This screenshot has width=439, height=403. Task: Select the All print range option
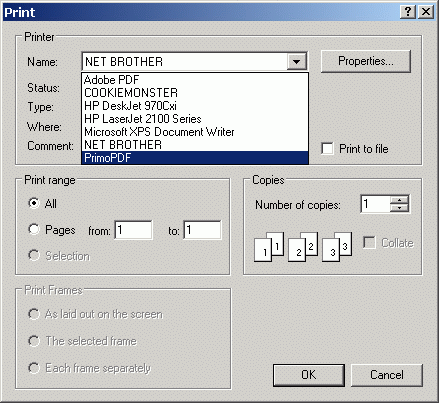(x=34, y=203)
